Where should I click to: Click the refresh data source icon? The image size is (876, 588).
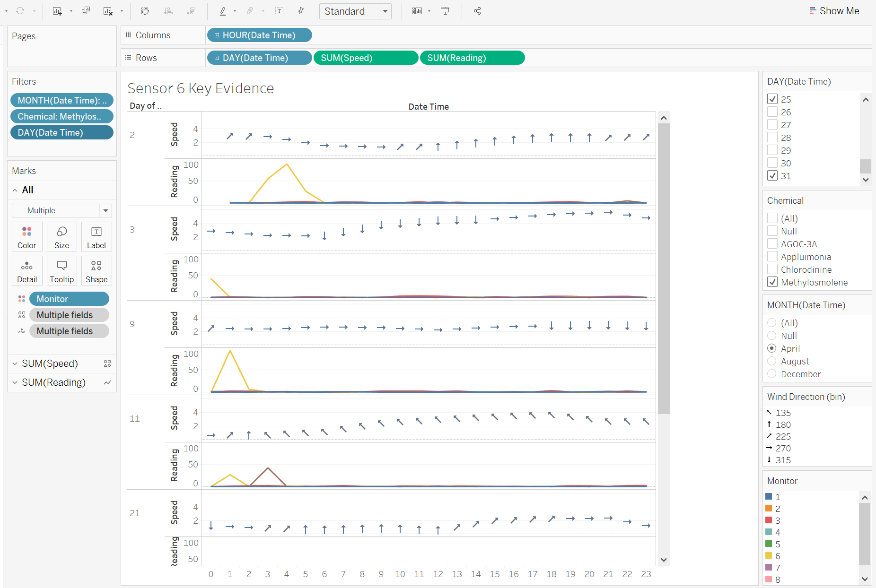click(20, 11)
